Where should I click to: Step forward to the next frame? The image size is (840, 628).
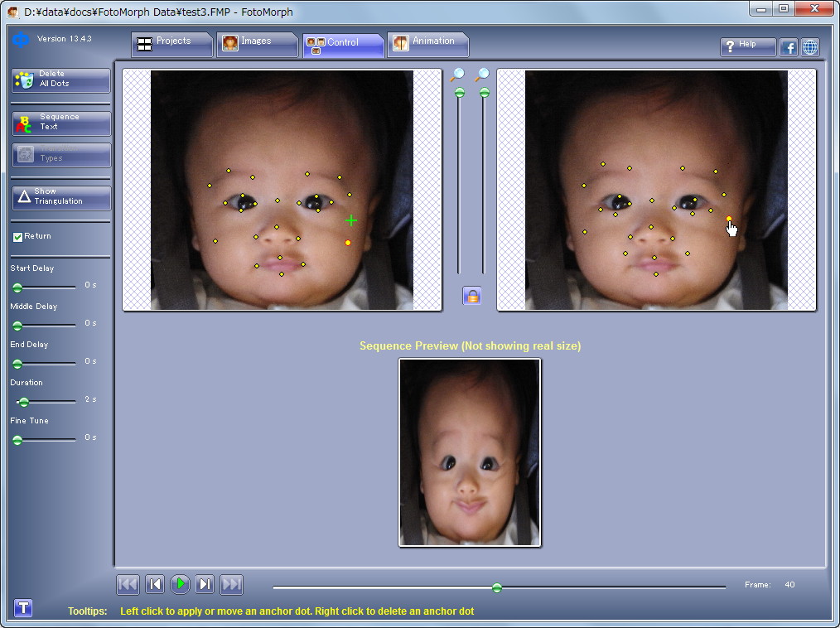tap(205, 584)
